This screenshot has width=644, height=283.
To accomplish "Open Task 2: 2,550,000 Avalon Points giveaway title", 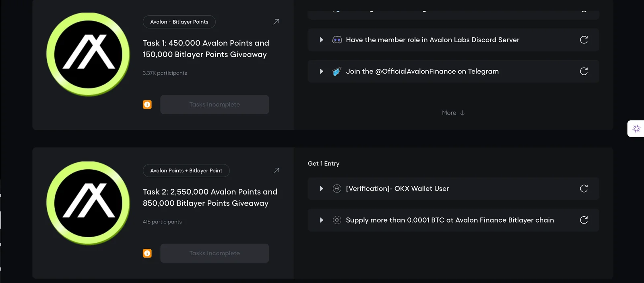I will pos(210,197).
